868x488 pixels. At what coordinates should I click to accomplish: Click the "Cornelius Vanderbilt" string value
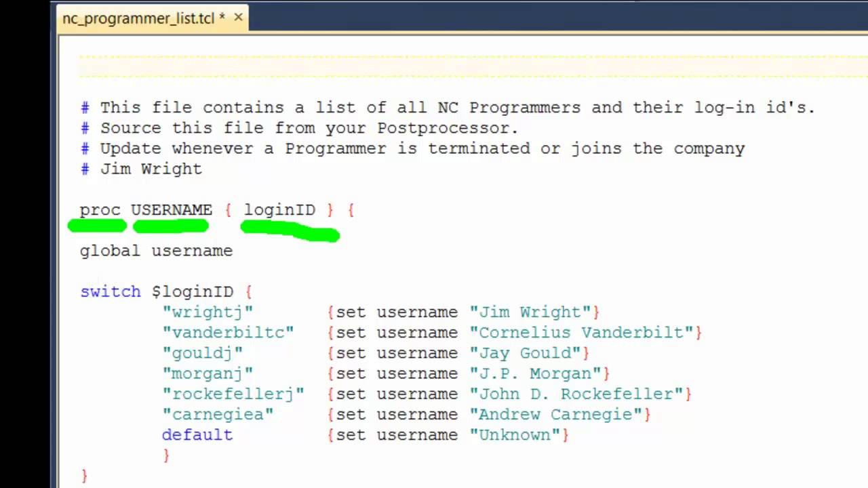coord(582,332)
